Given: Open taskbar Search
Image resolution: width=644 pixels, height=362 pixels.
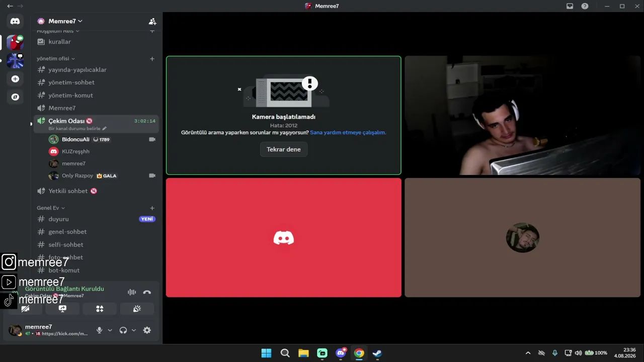Looking at the screenshot, I should point(285,353).
